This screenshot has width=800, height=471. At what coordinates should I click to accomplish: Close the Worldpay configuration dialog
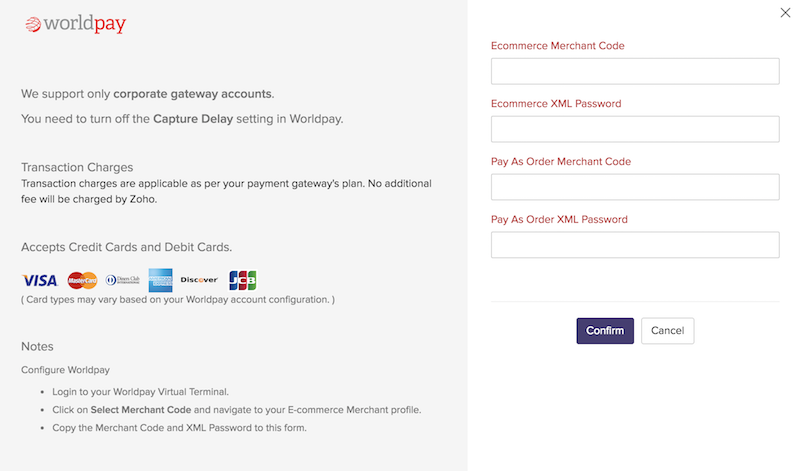coord(785,13)
